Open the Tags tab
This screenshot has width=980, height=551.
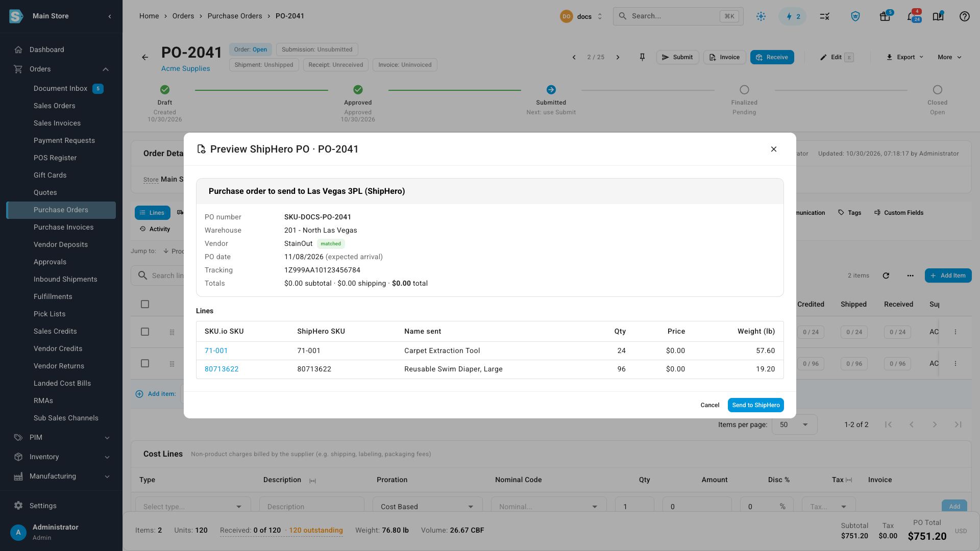click(x=849, y=213)
